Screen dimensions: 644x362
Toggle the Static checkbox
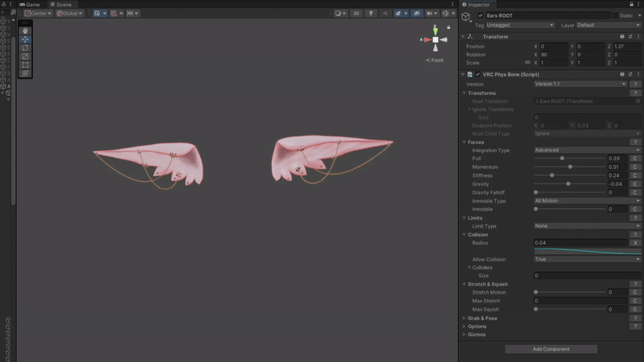pos(615,15)
